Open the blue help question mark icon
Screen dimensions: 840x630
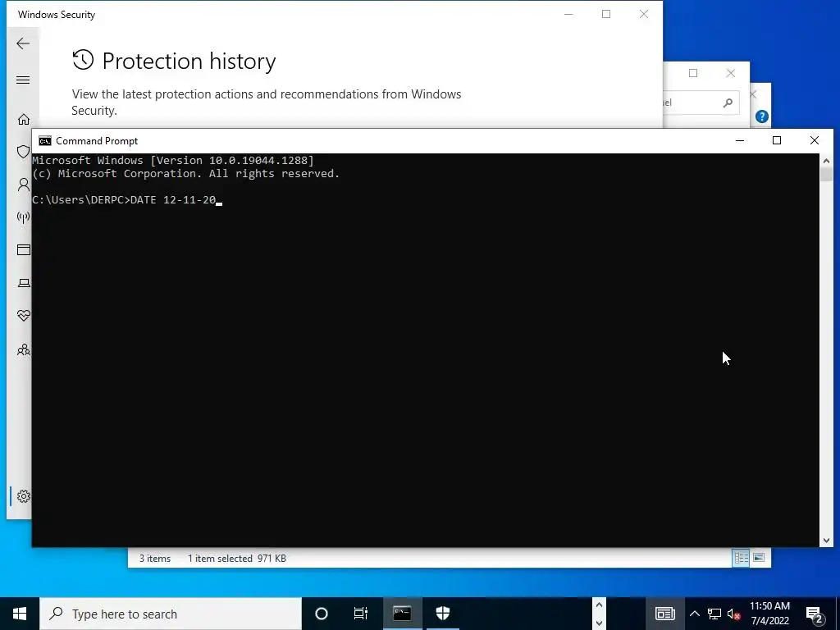pyautogui.click(x=762, y=116)
